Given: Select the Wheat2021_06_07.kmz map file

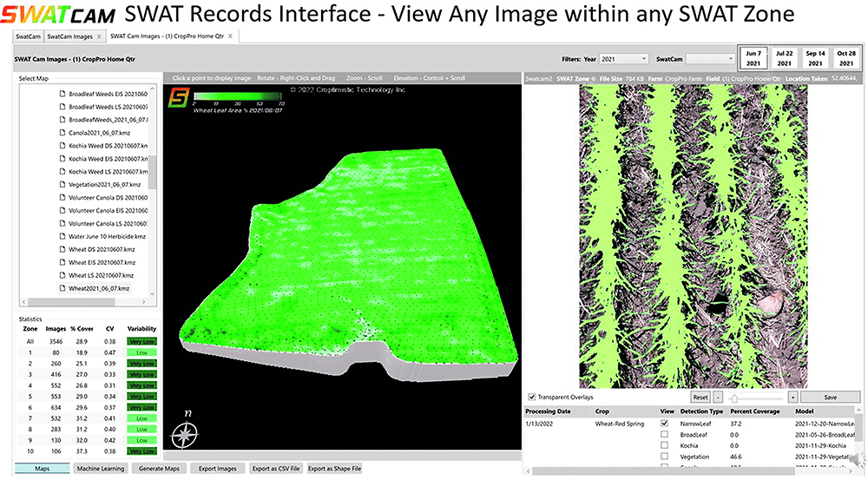Looking at the screenshot, I should tap(99, 288).
